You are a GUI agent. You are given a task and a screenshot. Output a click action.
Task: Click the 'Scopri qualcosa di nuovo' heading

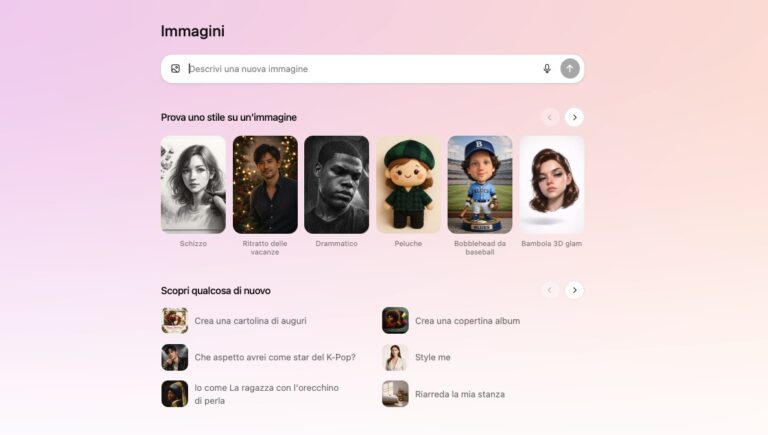(216, 290)
